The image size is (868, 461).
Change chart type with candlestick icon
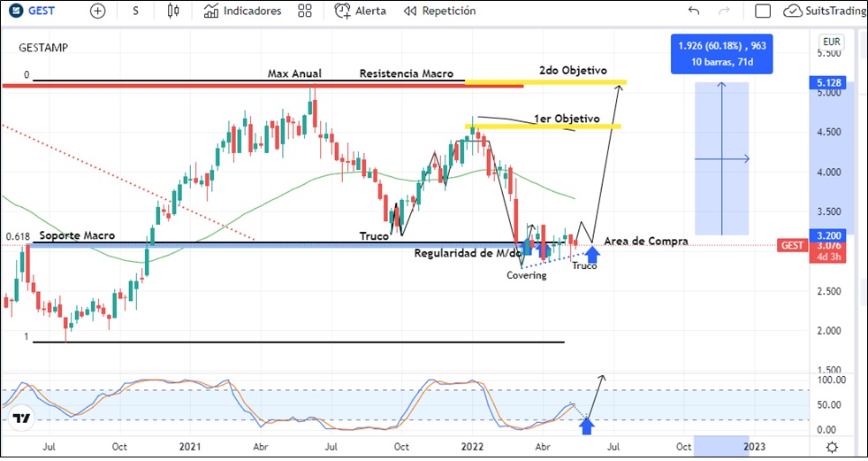[173, 12]
